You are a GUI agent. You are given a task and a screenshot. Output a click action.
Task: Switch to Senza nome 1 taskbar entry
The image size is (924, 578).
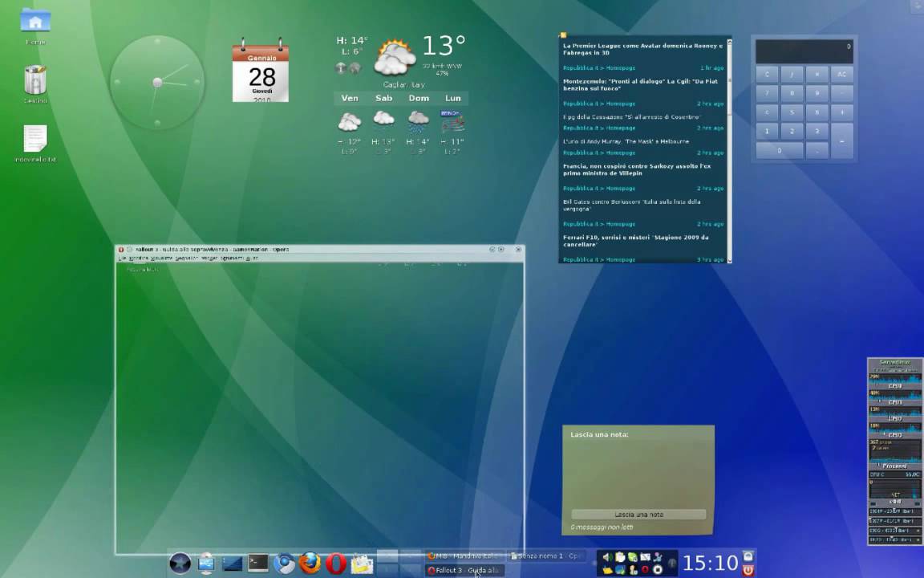click(546, 556)
